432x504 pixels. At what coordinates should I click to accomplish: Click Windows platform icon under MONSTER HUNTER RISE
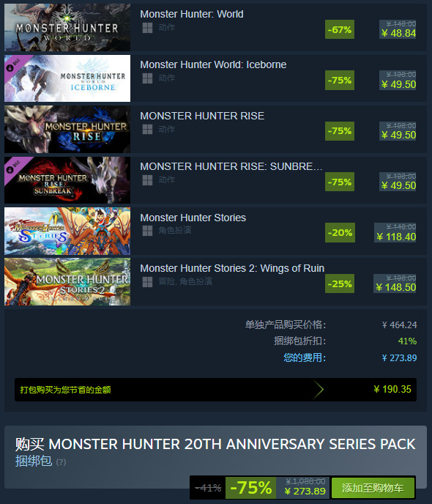(x=147, y=130)
